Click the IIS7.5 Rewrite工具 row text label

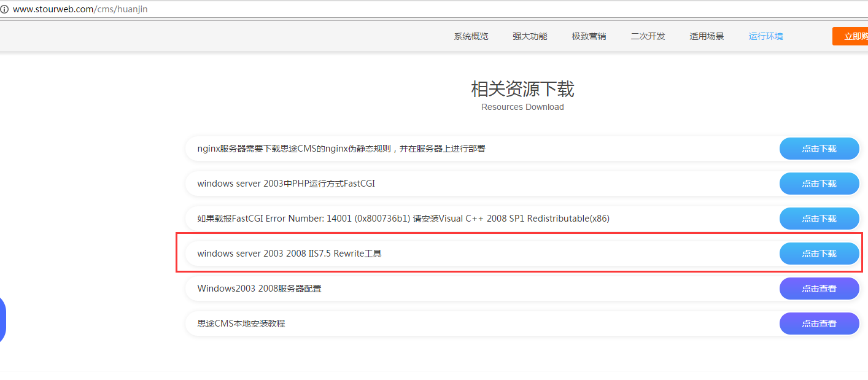coord(289,254)
